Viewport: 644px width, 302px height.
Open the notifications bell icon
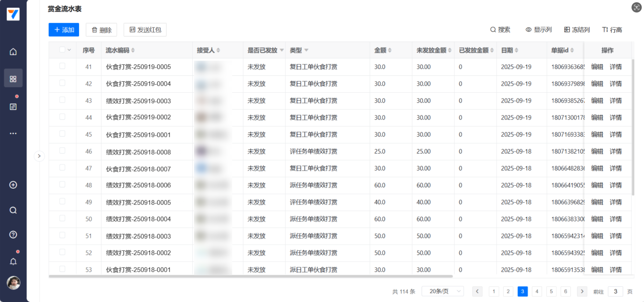[13, 262]
